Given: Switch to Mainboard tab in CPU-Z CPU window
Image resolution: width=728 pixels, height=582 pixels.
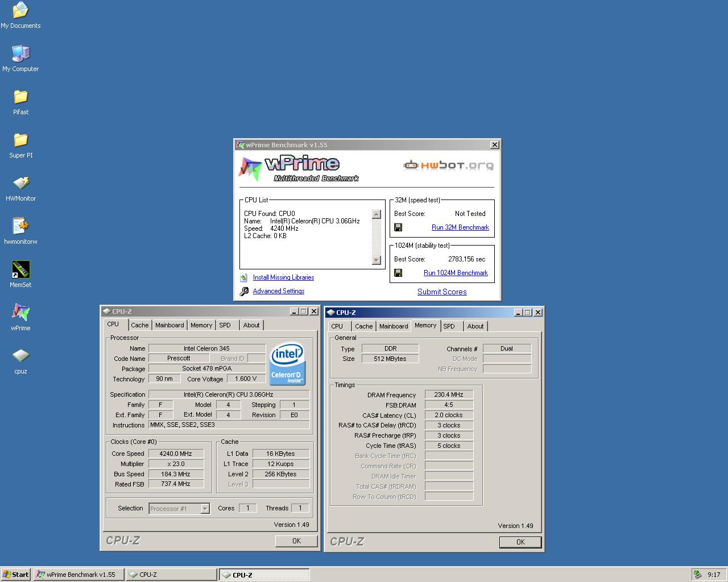Looking at the screenshot, I should [169, 325].
